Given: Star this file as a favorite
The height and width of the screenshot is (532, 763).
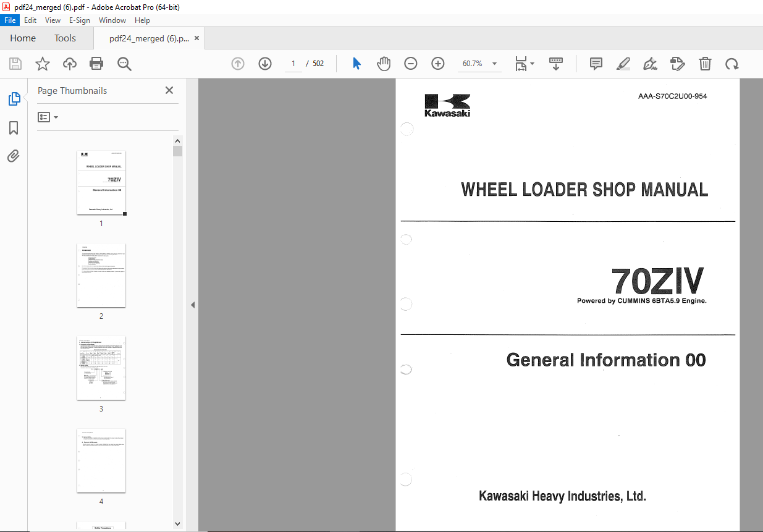Looking at the screenshot, I should click(x=42, y=64).
